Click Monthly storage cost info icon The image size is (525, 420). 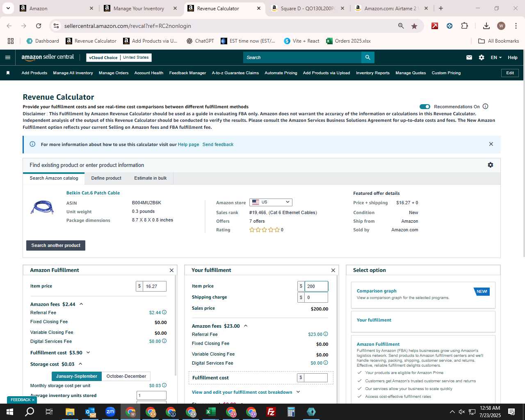164,385
